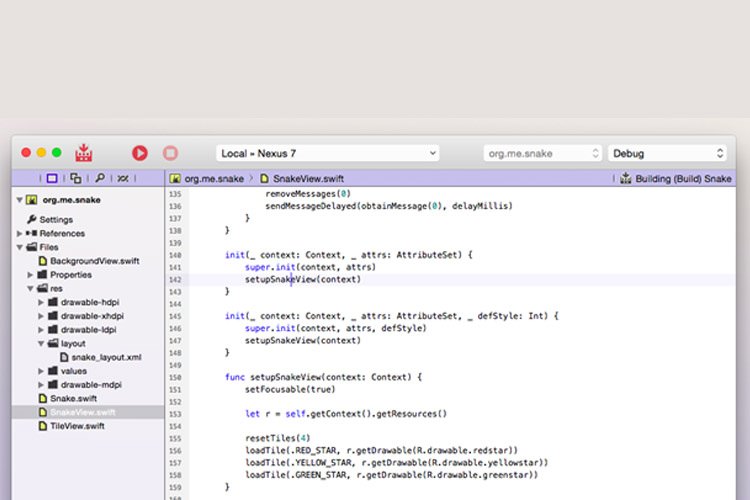This screenshot has height=500, width=750.
Task: Click the build status castle icon
Action: coord(626,178)
